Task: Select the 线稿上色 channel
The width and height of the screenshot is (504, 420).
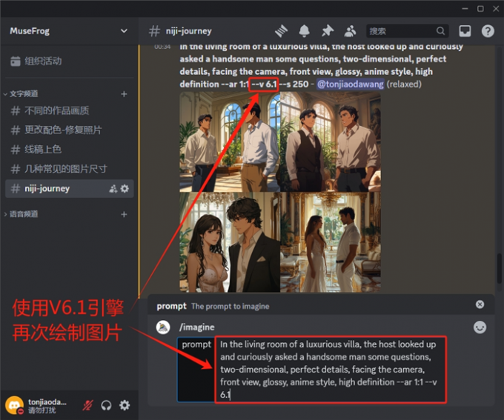Action: [x=70, y=150]
